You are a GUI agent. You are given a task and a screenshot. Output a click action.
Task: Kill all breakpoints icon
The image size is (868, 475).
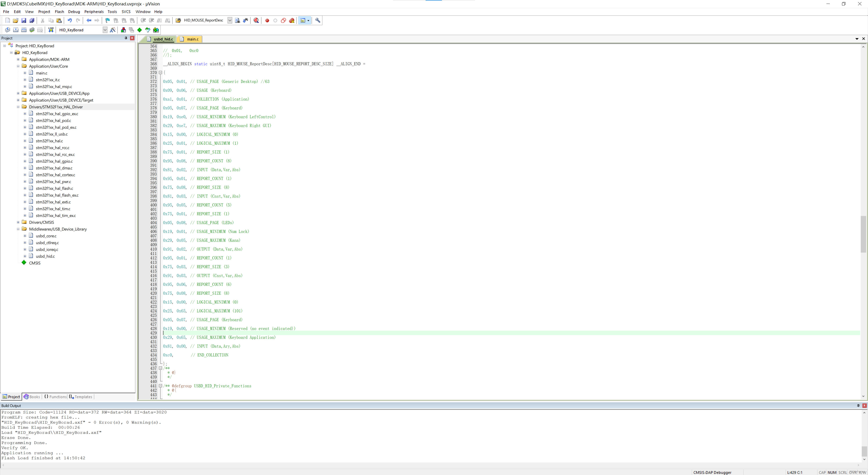(x=292, y=21)
